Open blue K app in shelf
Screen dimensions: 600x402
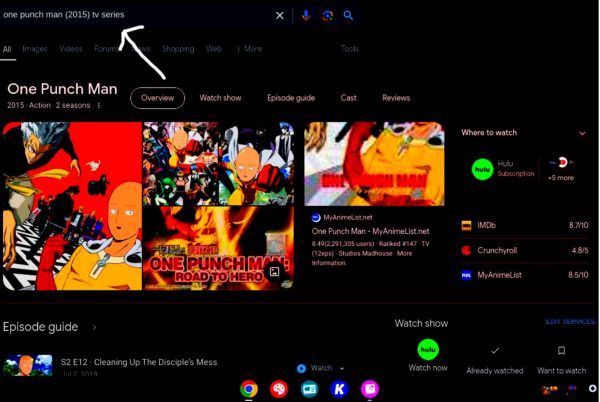click(x=339, y=389)
